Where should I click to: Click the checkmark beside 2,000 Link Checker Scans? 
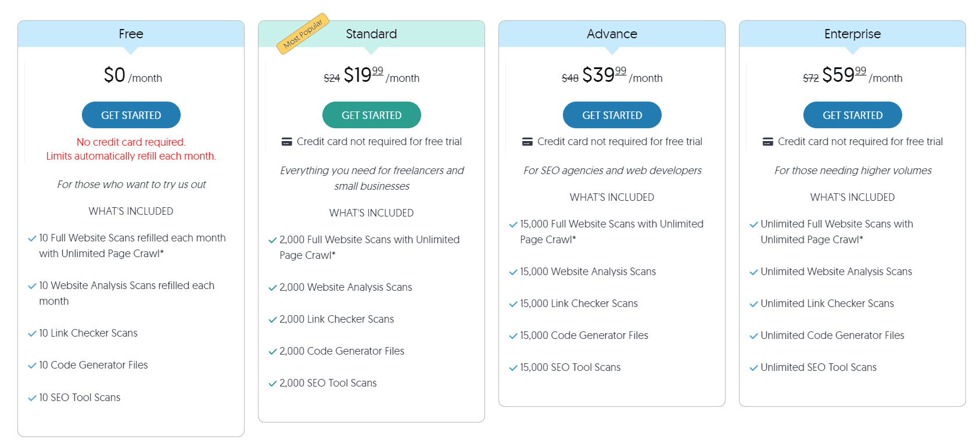click(272, 319)
